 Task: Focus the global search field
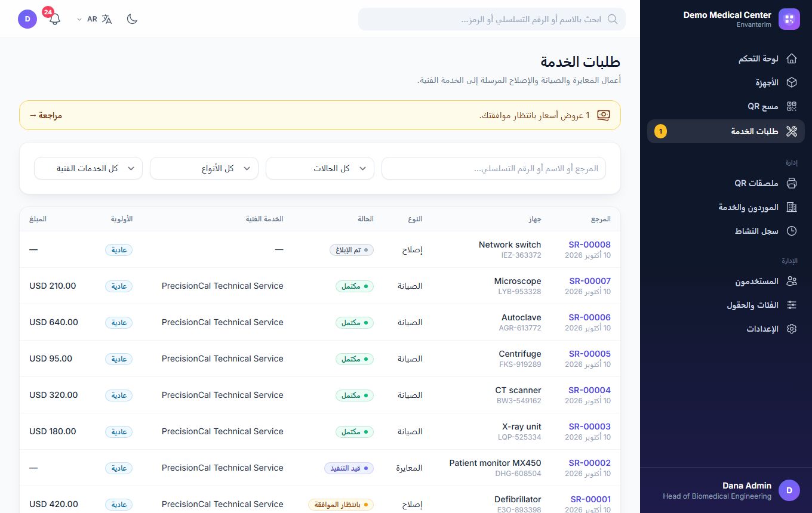pos(492,19)
